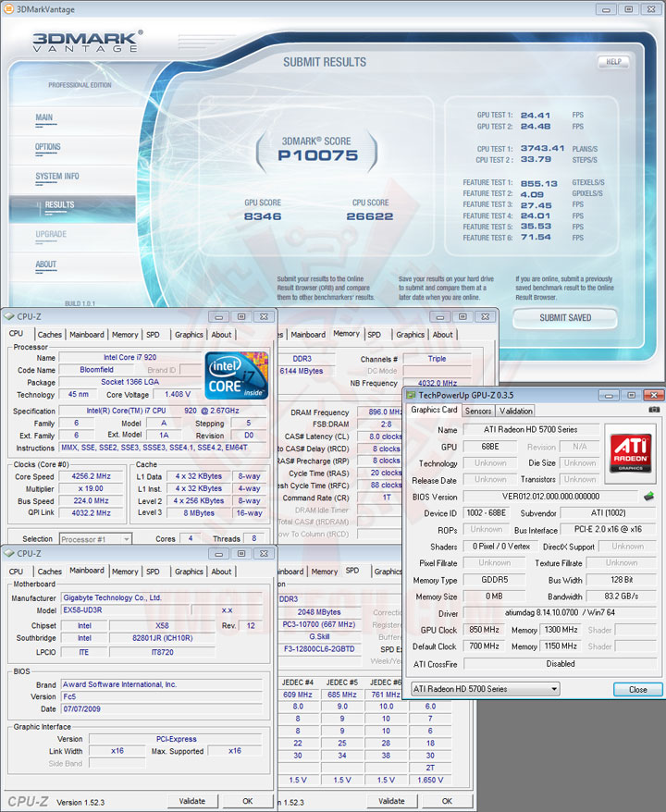Click Core Speed value 4256.2 MHz

[x=92, y=476]
